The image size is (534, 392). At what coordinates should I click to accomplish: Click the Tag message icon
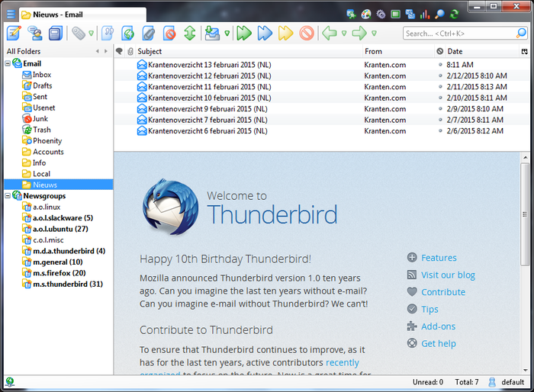[79, 34]
